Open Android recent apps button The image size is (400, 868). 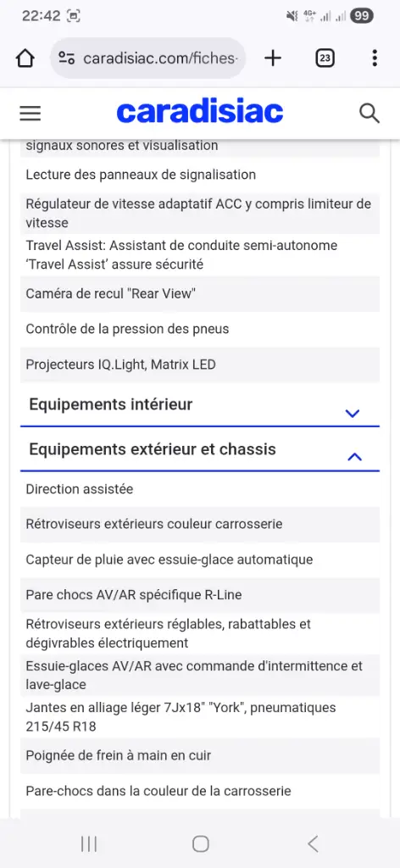[88, 843]
